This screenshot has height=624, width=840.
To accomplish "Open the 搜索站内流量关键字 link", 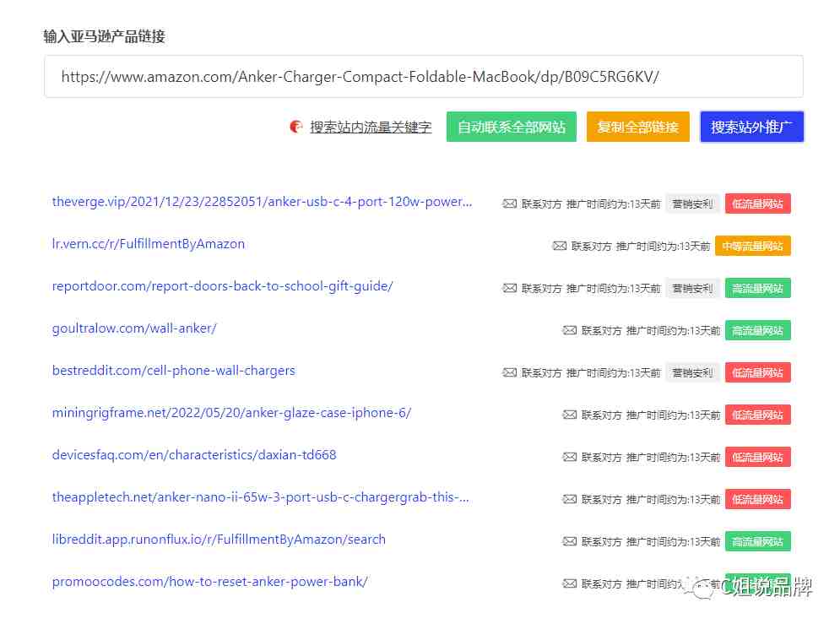I will coord(371,127).
